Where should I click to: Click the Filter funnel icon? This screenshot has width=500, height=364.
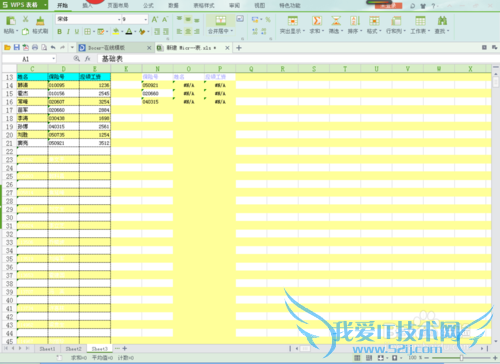336,21
